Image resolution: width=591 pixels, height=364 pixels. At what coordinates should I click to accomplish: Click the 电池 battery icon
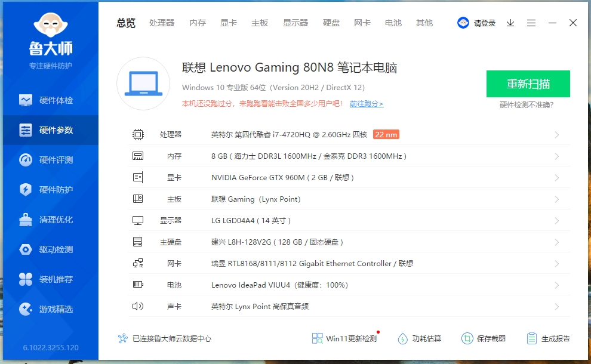coord(138,285)
